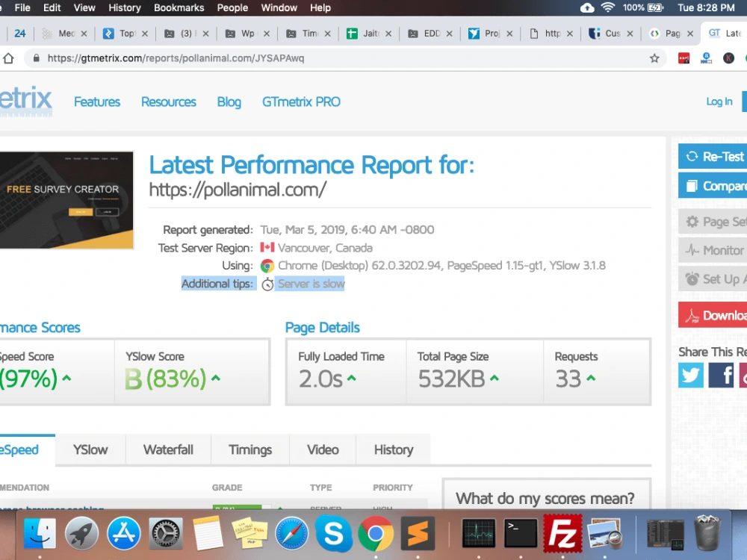Open the Blog nav link

(229, 102)
